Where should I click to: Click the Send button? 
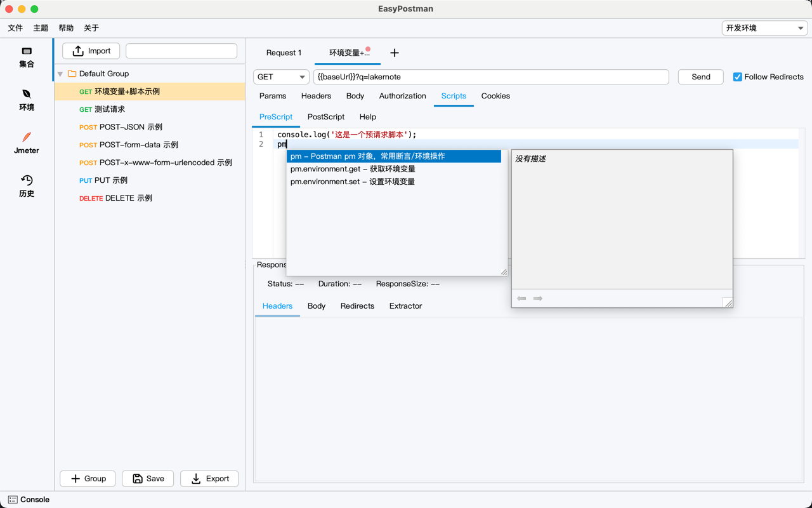pyautogui.click(x=701, y=77)
